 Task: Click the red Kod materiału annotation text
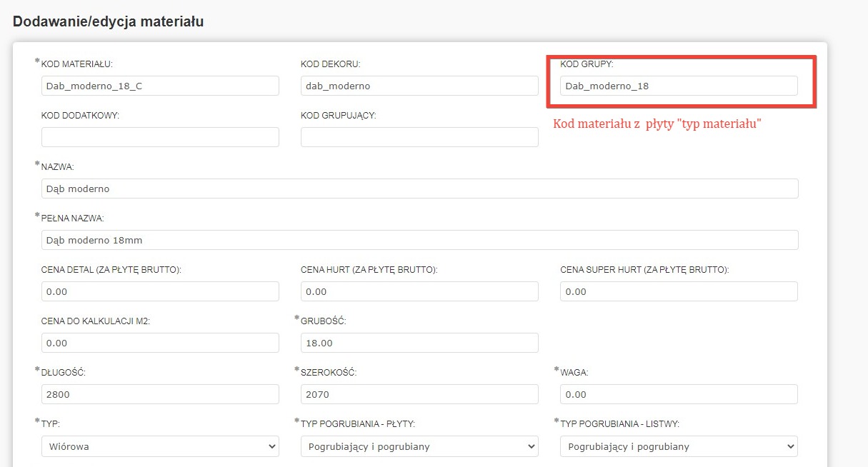(x=657, y=124)
